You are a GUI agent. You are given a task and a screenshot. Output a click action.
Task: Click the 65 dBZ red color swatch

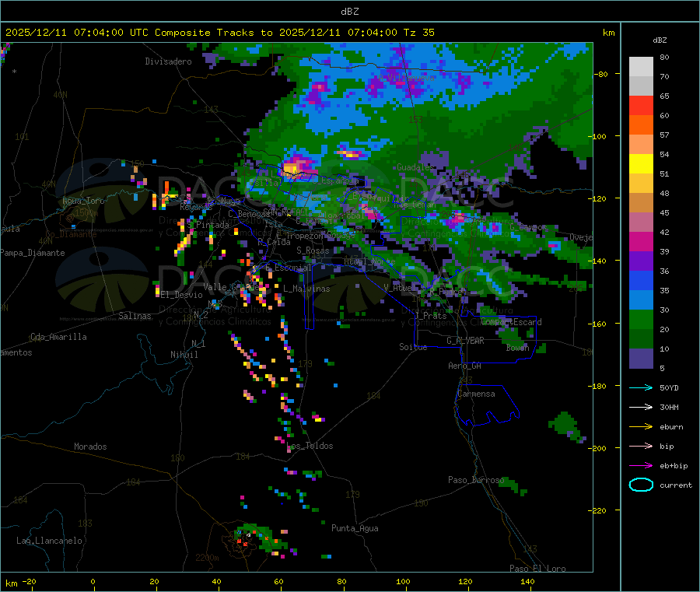click(641, 105)
